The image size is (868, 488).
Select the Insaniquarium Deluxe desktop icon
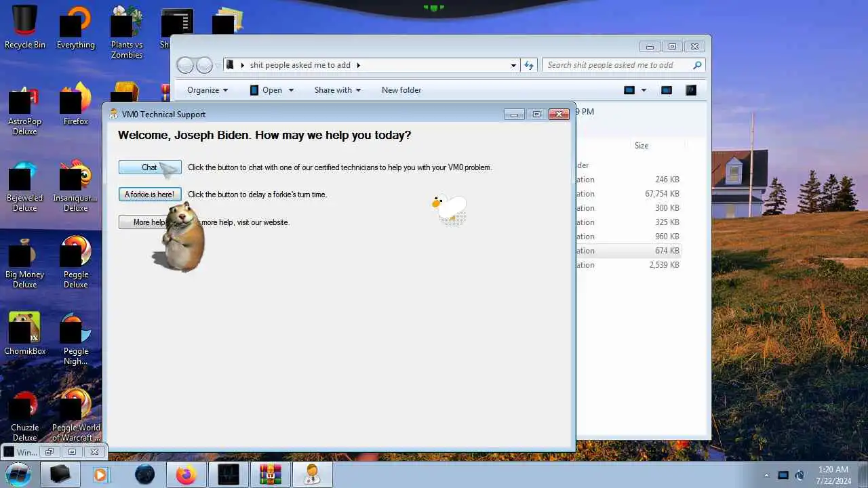75,185
